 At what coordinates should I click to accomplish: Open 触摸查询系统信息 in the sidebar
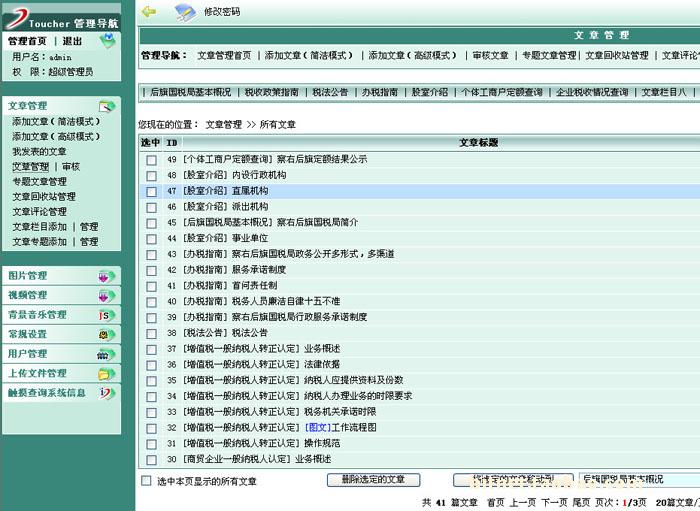pos(46,393)
